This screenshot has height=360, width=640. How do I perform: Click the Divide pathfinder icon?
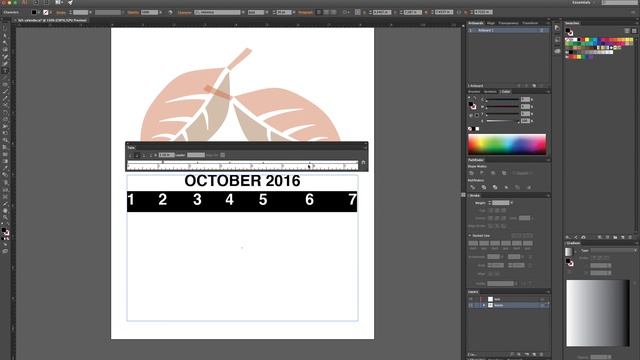(x=473, y=187)
